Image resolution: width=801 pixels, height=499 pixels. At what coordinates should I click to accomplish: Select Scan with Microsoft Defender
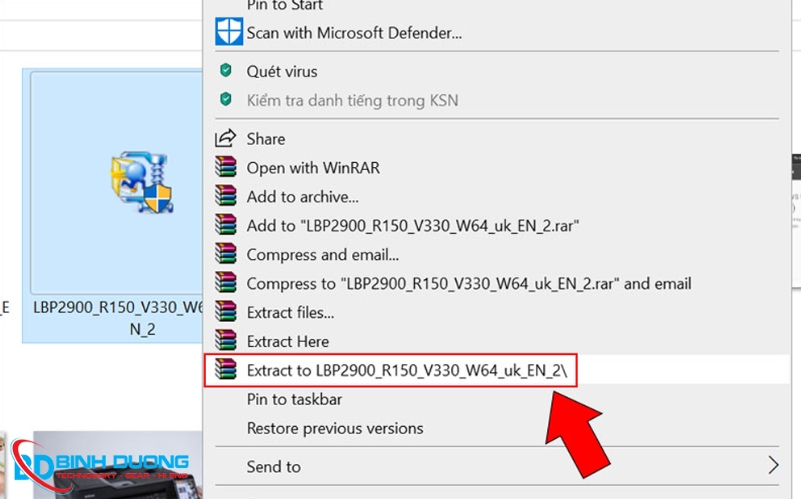pos(354,33)
